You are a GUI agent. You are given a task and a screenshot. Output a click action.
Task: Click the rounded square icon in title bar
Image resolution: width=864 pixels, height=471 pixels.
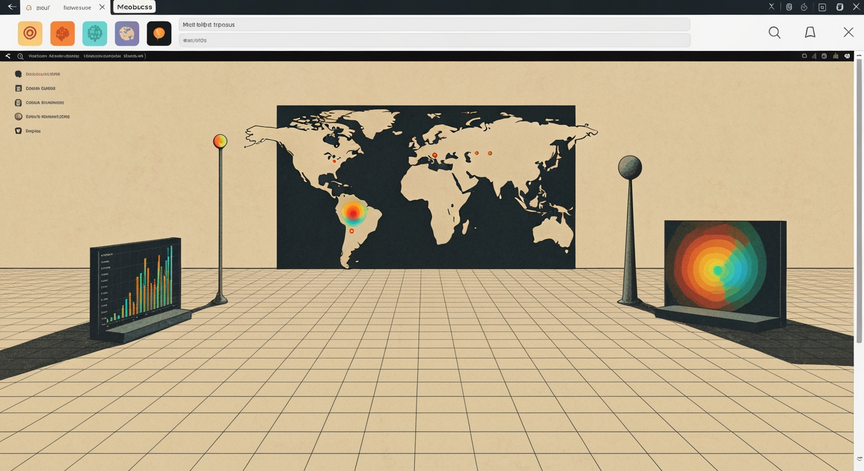[x=840, y=7]
